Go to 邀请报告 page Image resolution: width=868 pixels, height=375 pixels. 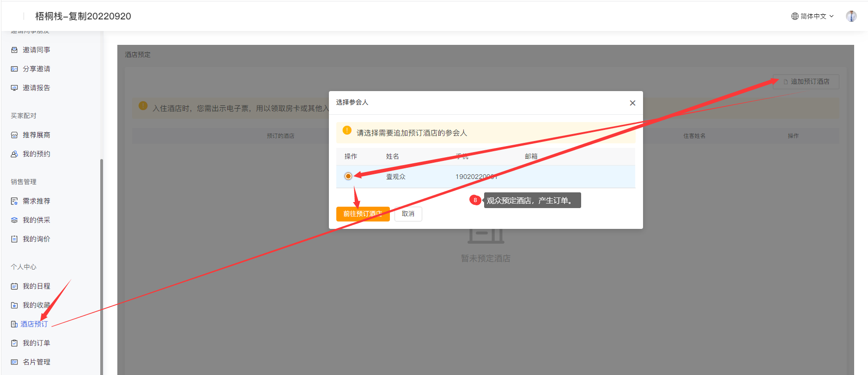click(x=36, y=88)
